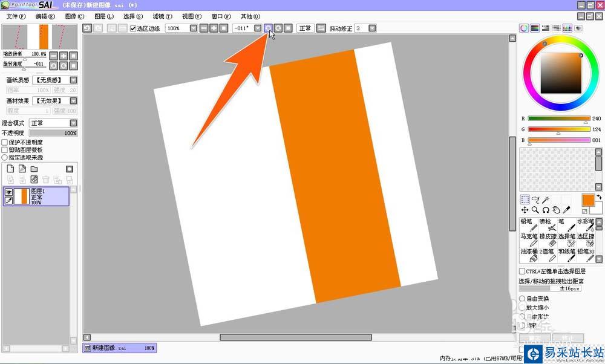Open the 滤镜(T) menu
Screen dimensions: 605x364
coord(162,16)
